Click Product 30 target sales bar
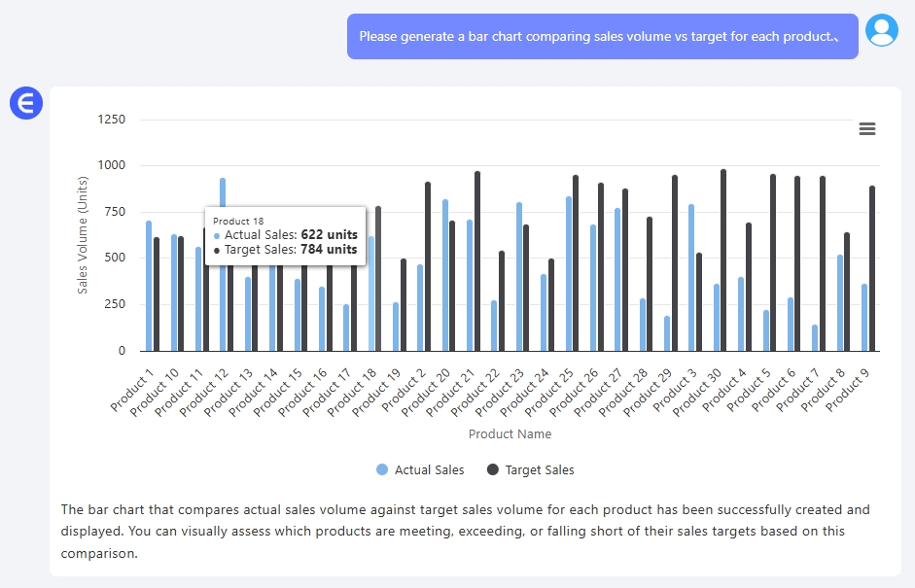Image resolution: width=915 pixels, height=588 pixels. pyautogui.click(x=723, y=260)
